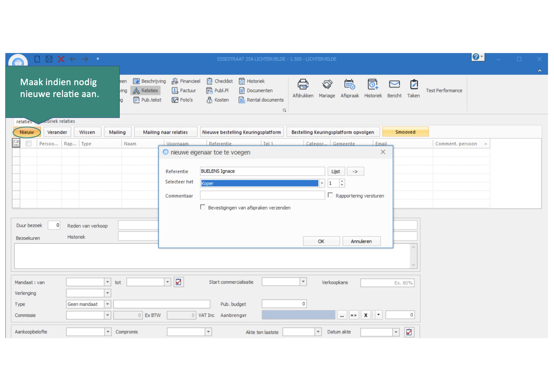Select Relaties in the ribbon
This screenshot has width=554, height=392.
point(146,90)
